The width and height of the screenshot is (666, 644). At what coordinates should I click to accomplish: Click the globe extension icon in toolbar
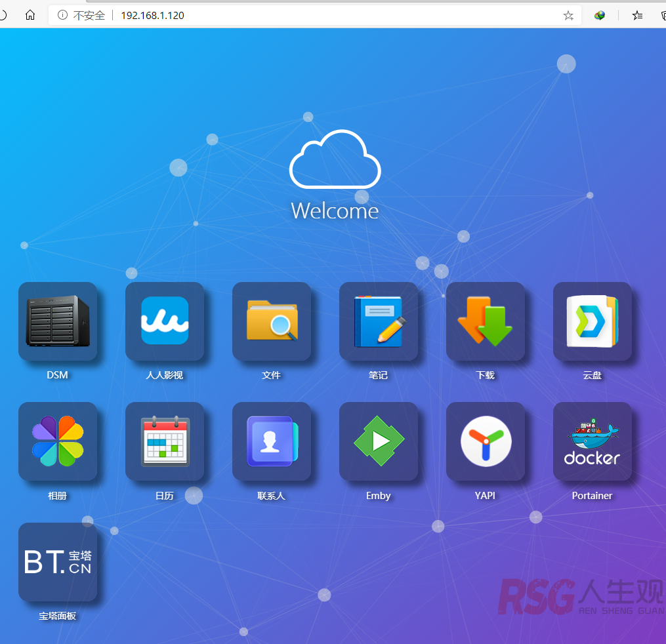pos(600,16)
